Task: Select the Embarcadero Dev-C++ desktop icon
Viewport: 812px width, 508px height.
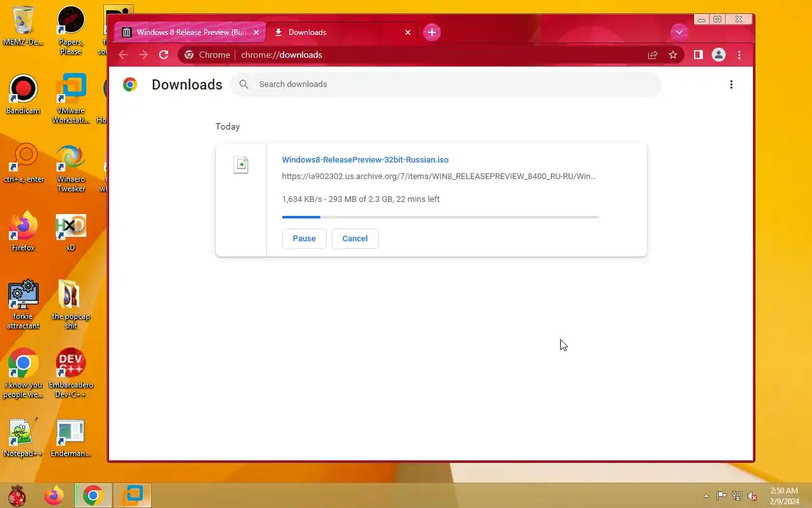Action: click(x=70, y=373)
